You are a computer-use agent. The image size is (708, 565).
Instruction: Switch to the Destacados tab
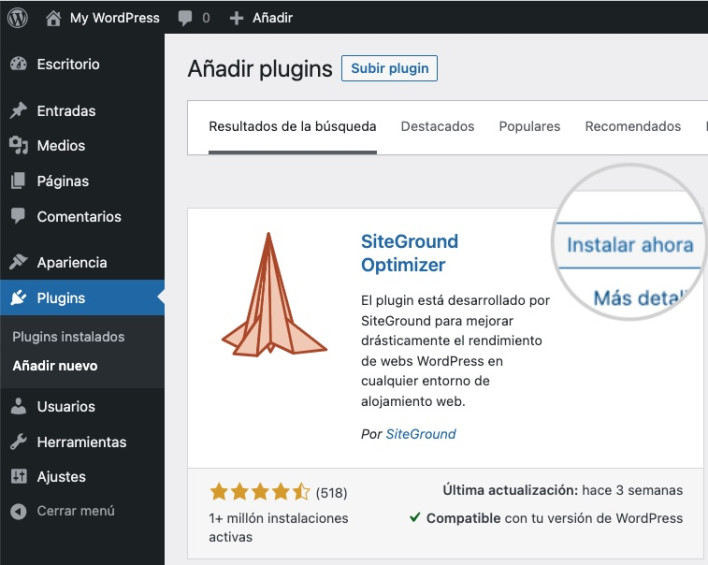(438, 126)
